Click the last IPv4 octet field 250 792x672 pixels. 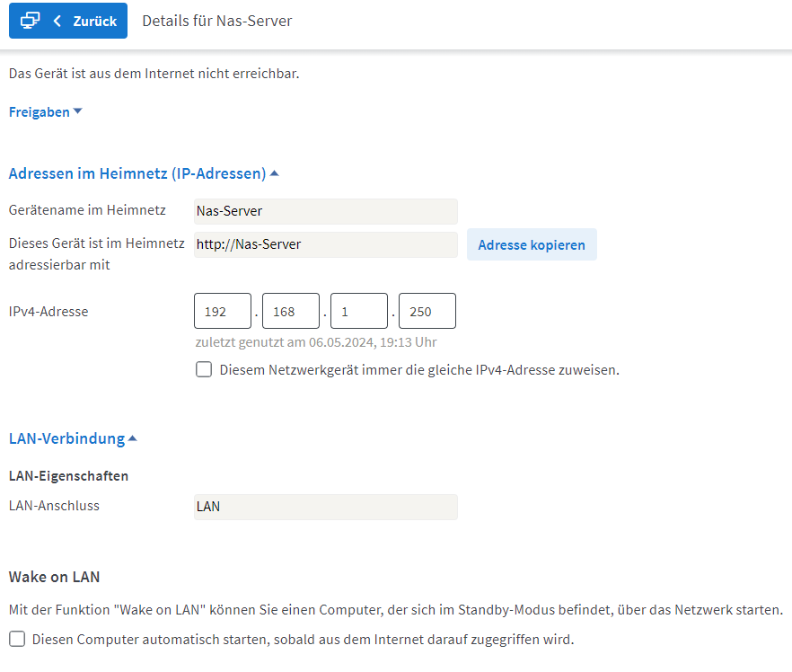click(x=427, y=311)
